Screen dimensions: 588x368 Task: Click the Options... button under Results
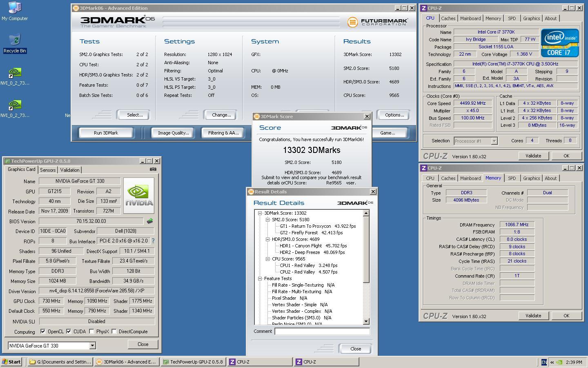pyautogui.click(x=394, y=115)
